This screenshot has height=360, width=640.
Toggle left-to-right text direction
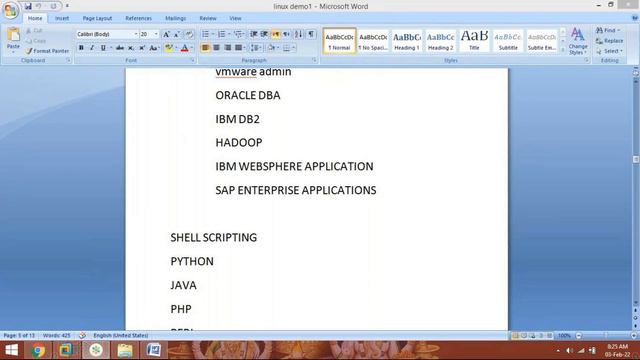tap(276, 34)
